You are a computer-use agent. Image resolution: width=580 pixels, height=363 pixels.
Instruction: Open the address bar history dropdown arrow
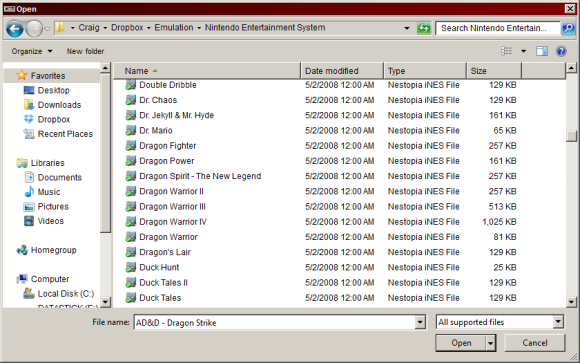pos(407,28)
